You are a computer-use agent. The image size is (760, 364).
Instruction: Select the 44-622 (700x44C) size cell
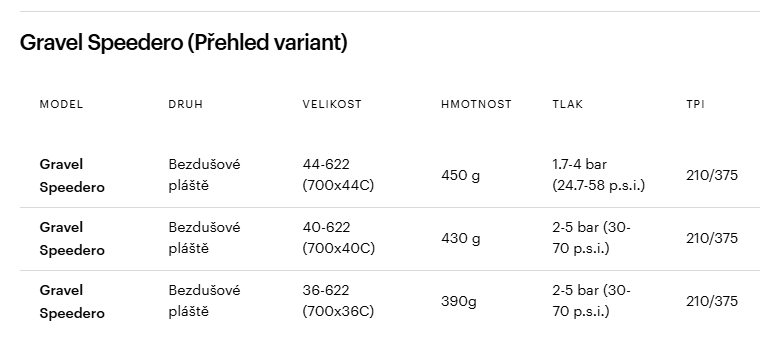coord(338,175)
